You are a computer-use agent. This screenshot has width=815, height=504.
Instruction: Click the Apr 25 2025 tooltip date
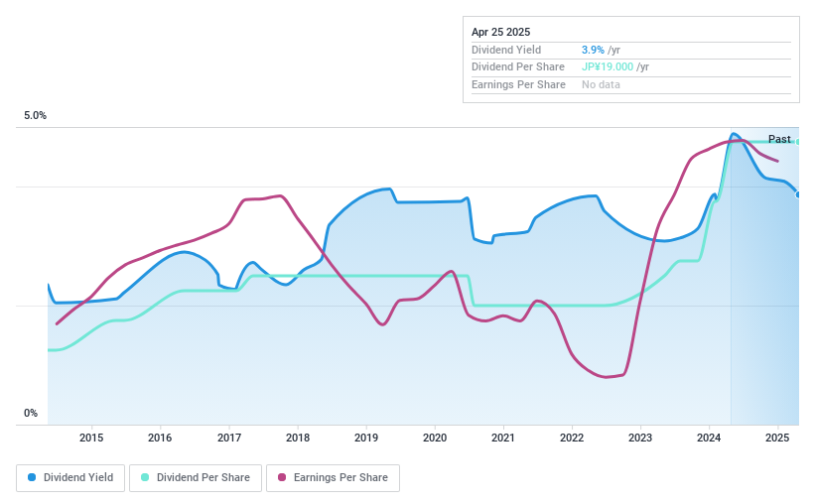click(501, 32)
